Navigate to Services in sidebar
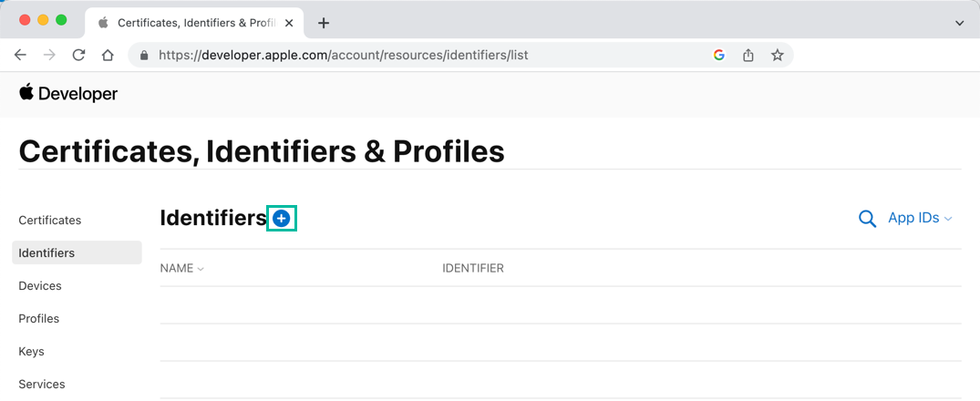This screenshot has height=401, width=980. click(42, 385)
